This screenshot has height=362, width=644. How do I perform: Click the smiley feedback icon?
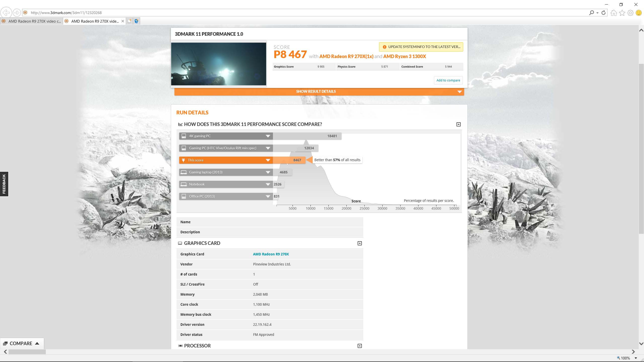point(639,13)
